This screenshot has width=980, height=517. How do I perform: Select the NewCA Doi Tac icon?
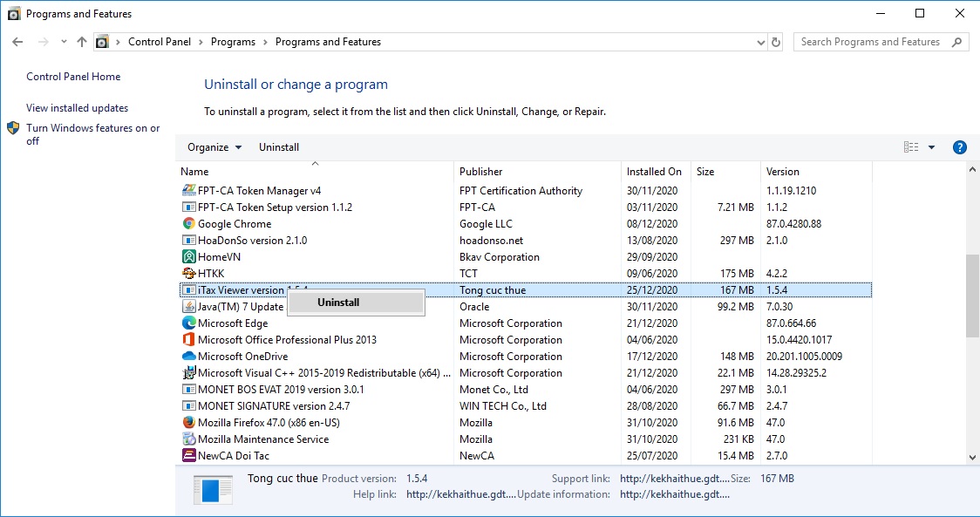click(190, 455)
